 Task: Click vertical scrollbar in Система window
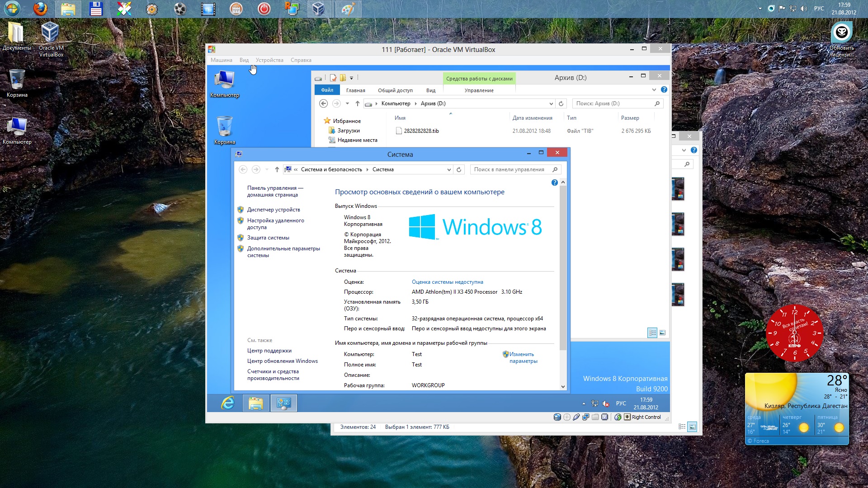pyautogui.click(x=563, y=267)
